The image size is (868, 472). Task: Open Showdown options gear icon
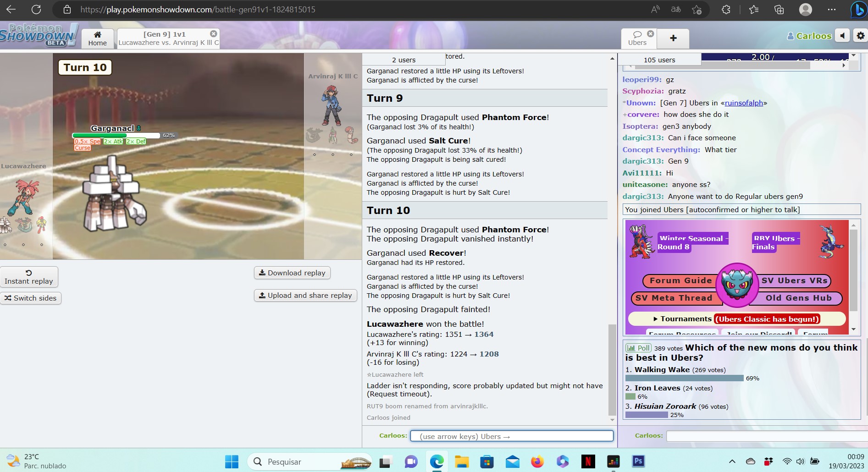click(860, 36)
